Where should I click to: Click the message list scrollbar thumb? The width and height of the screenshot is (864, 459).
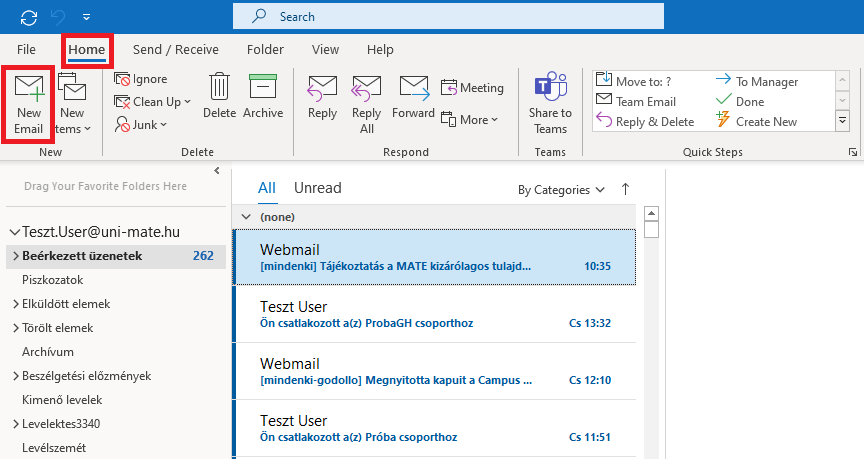point(651,229)
